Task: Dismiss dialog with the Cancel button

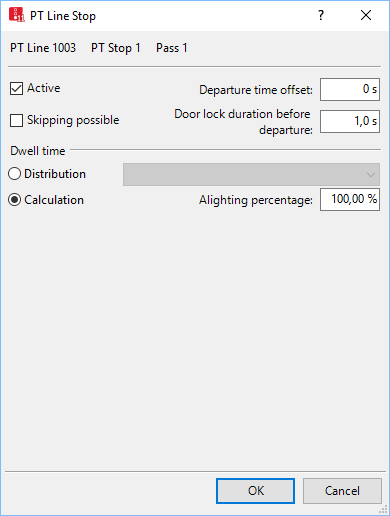Action: (x=342, y=491)
